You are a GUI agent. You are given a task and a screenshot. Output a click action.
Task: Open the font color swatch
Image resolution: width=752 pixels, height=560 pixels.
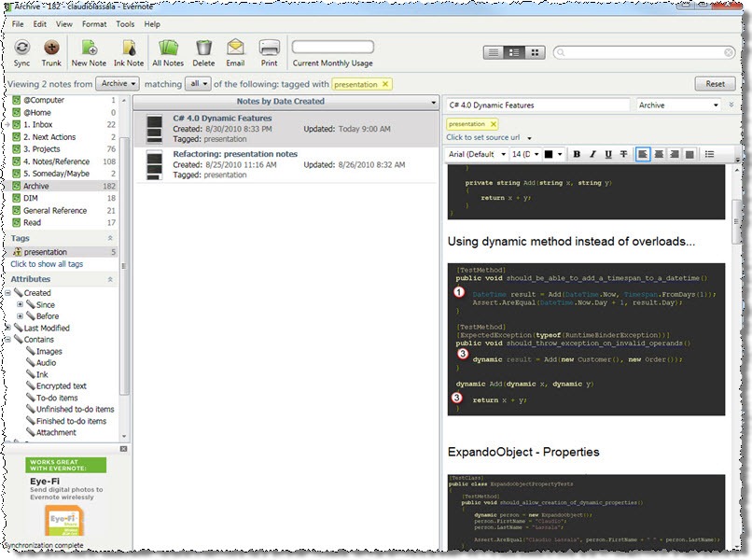tap(549, 154)
